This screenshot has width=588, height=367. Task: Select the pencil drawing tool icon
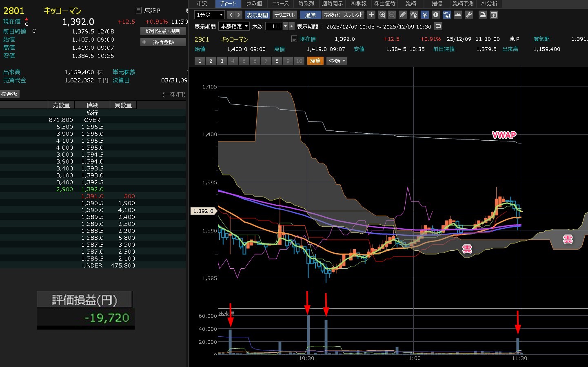[403, 15]
